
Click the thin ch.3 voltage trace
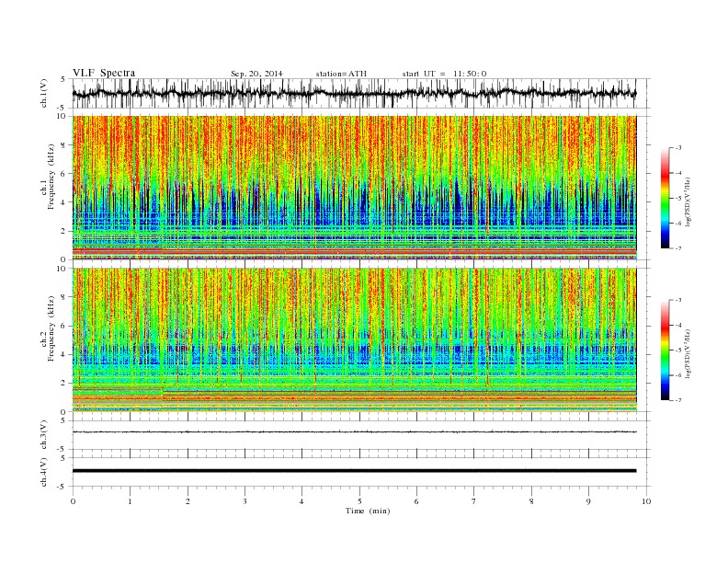354,432
